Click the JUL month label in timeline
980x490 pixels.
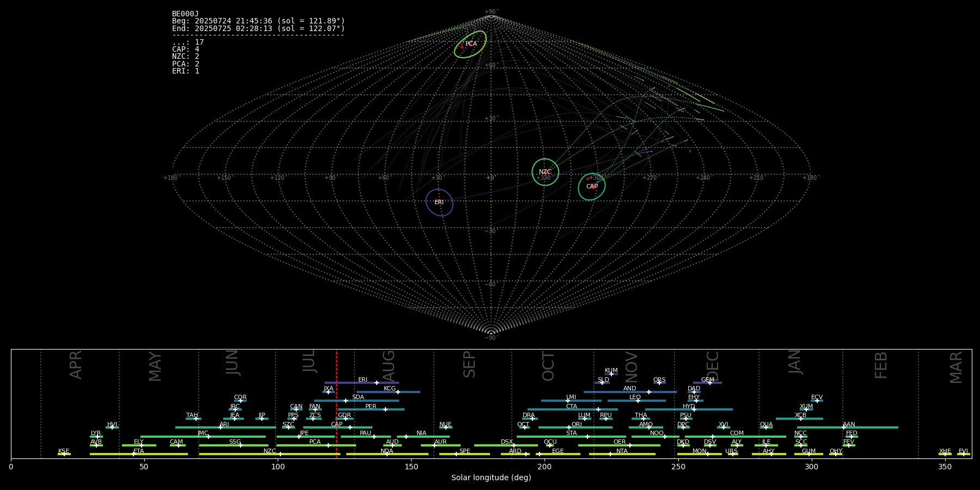point(309,361)
